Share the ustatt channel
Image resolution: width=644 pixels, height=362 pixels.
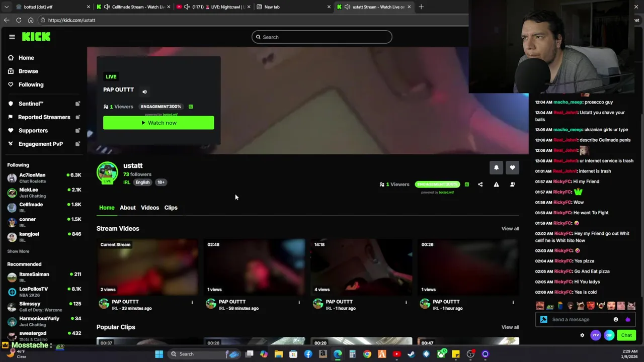tap(480, 185)
